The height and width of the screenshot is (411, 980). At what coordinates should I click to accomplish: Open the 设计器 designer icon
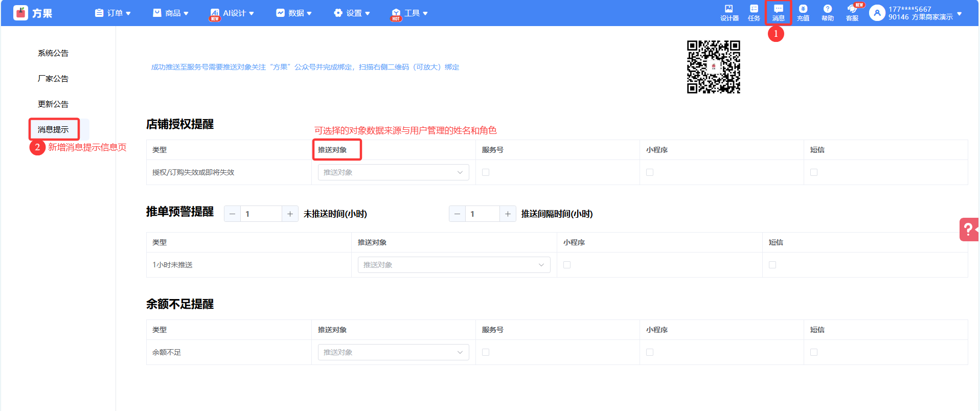point(729,13)
